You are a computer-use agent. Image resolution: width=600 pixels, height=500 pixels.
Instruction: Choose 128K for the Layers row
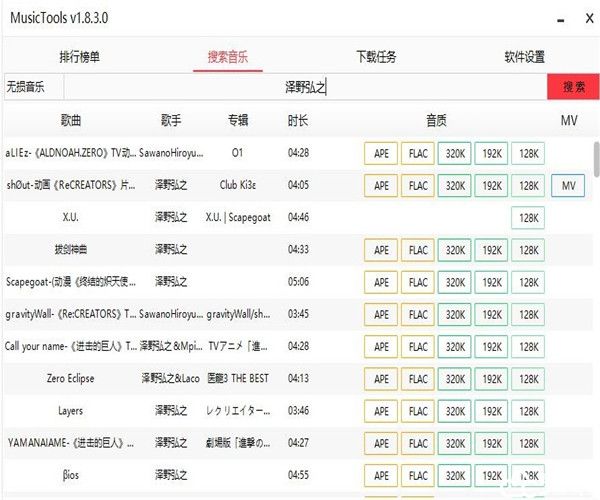pos(528,411)
